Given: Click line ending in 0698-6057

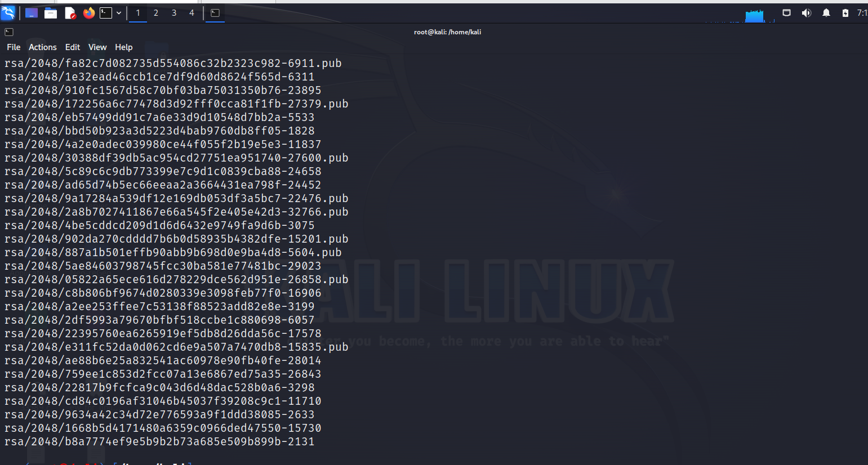Looking at the screenshot, I should click(159, 320).
